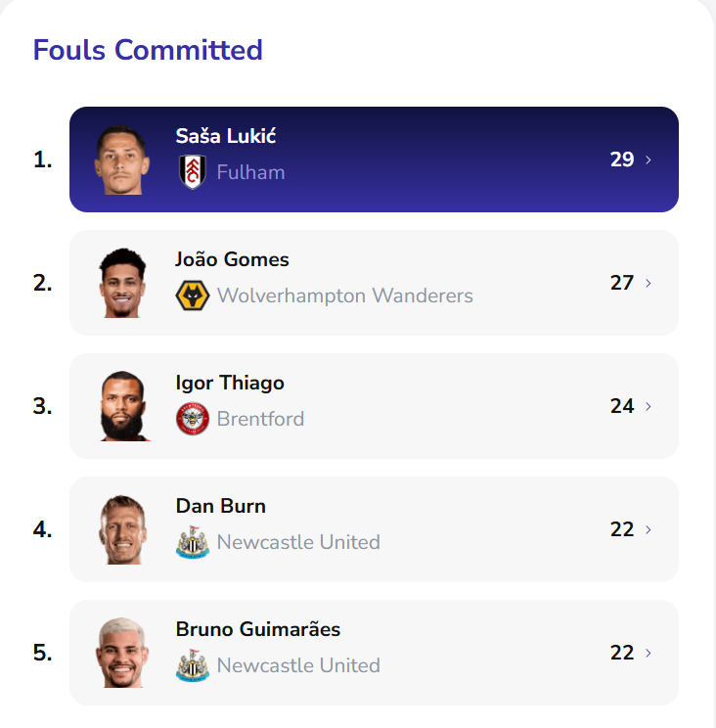The height and width of the screenshot is (728, 716).
Task: Open João Gomes's player headshot
Action: pos(122,284)
